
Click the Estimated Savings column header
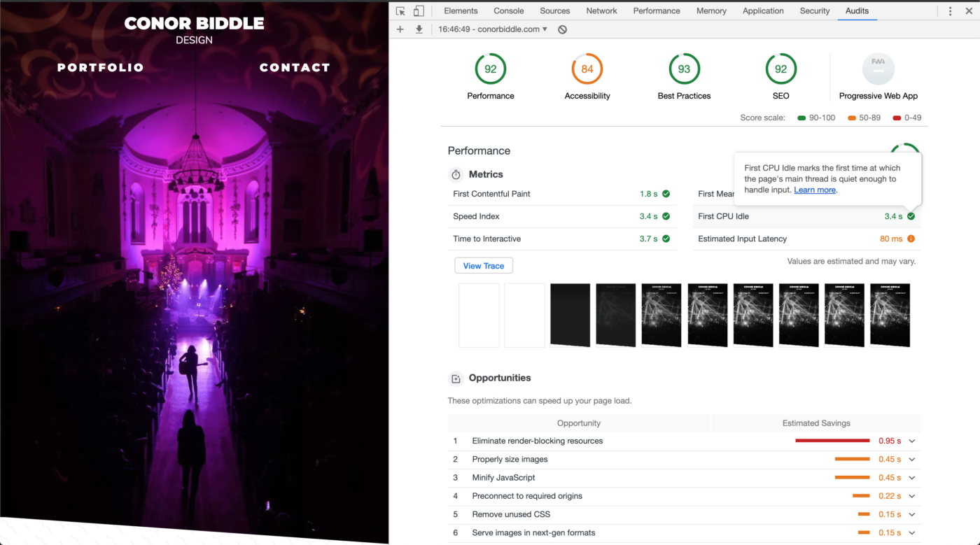816,423
